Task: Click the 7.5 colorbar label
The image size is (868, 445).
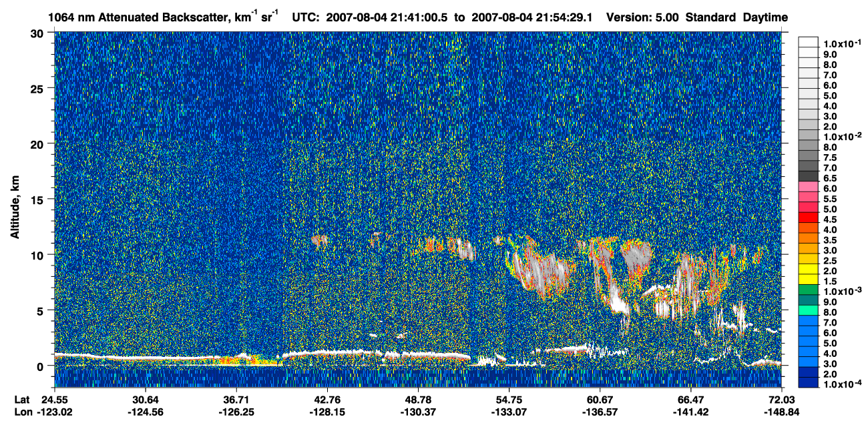Action: (x=830, y=157)
